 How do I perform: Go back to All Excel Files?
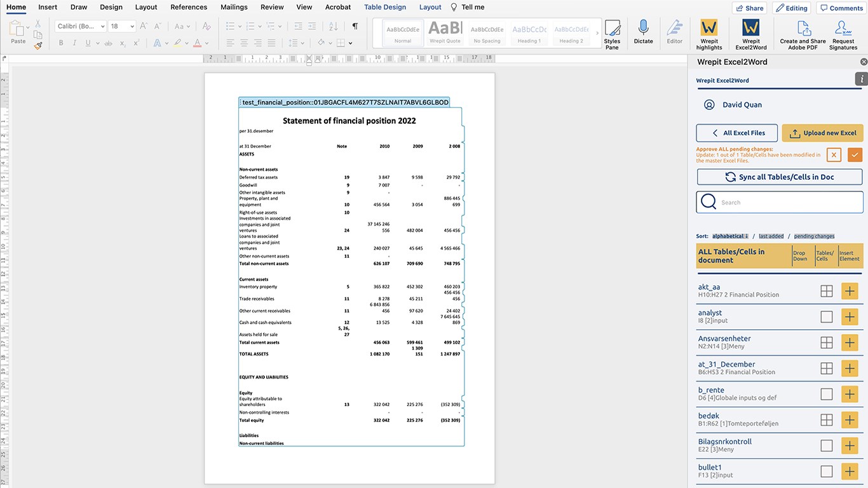[736, 133]
